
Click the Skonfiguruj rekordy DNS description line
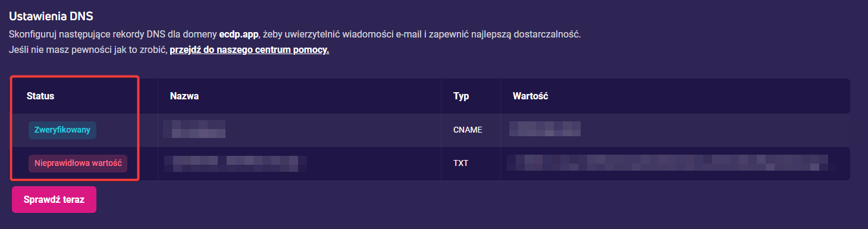294,34
